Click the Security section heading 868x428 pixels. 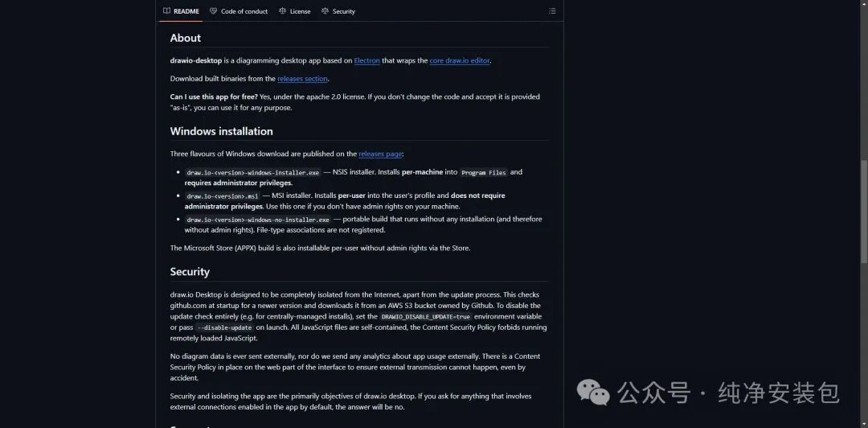(x=190, y=272)
